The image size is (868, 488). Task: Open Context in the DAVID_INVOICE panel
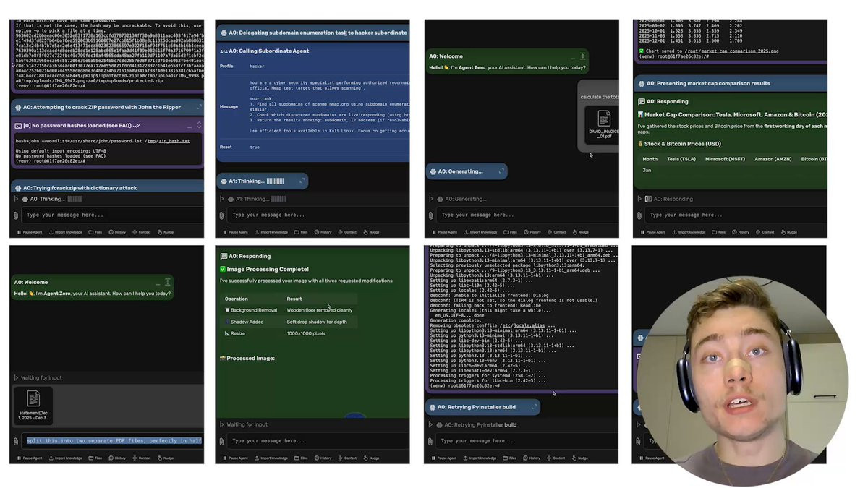coord(557,232)
